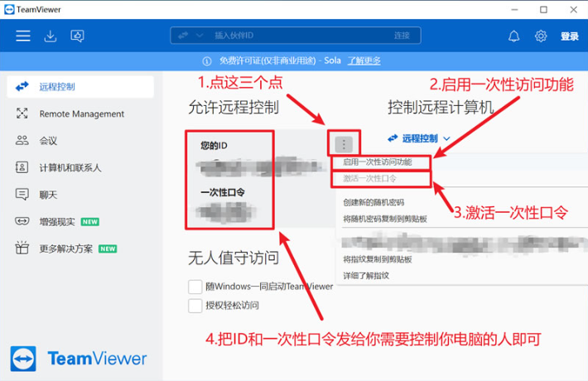This screenshot has height=381, width=588.
Task: Click the augmented reality glasses icon
Action: (x=22, y=221)
